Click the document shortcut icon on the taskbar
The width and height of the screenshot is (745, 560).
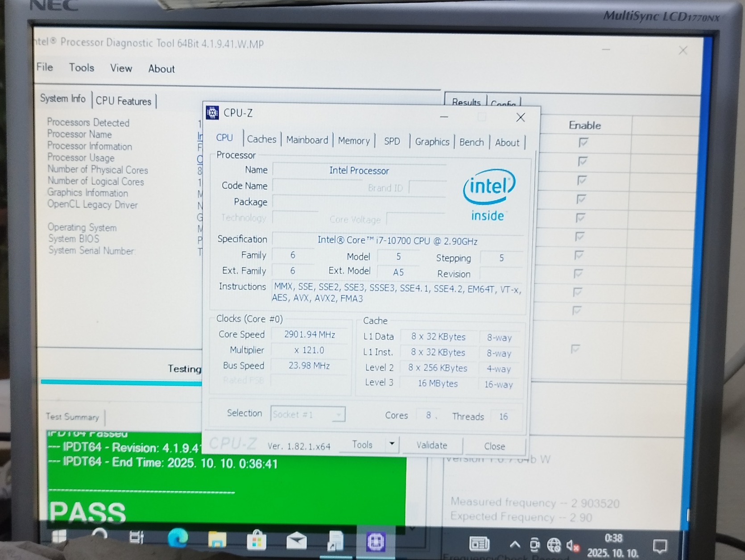click(335, 541)
